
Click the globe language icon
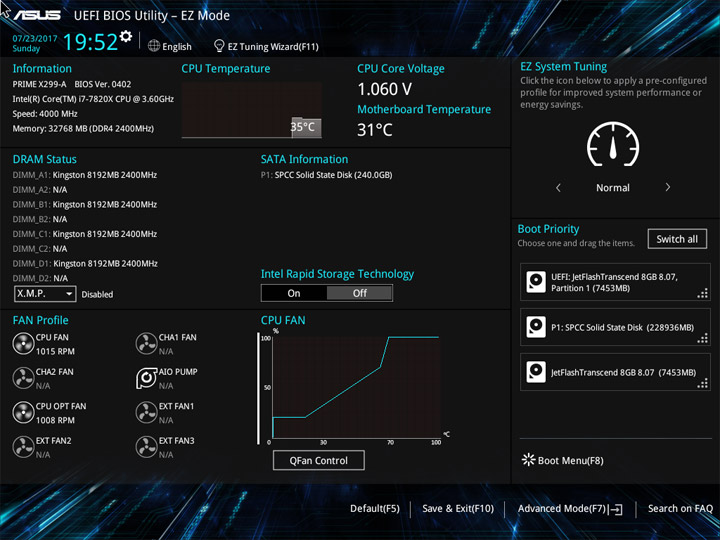pyautogui.click(x=154, y=46)
